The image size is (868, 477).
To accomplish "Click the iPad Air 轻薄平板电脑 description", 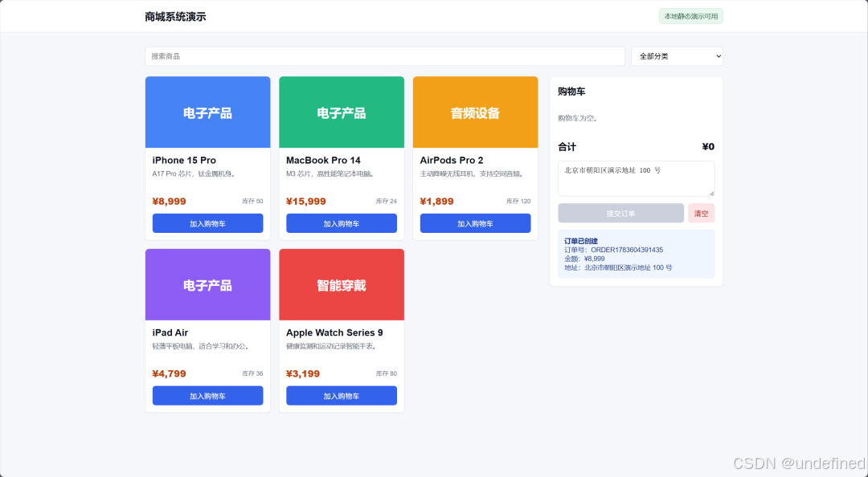I will [x=202, y=346].
